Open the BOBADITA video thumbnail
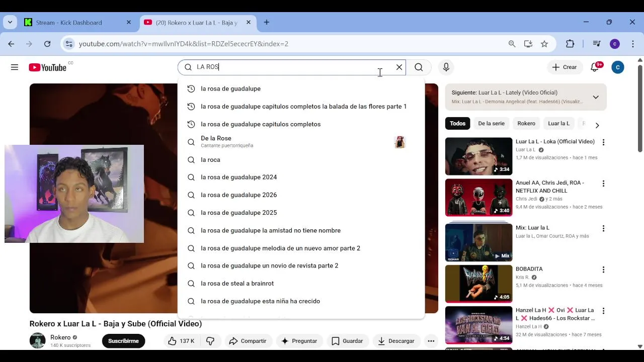644x362 pixels. pos(478,284)
